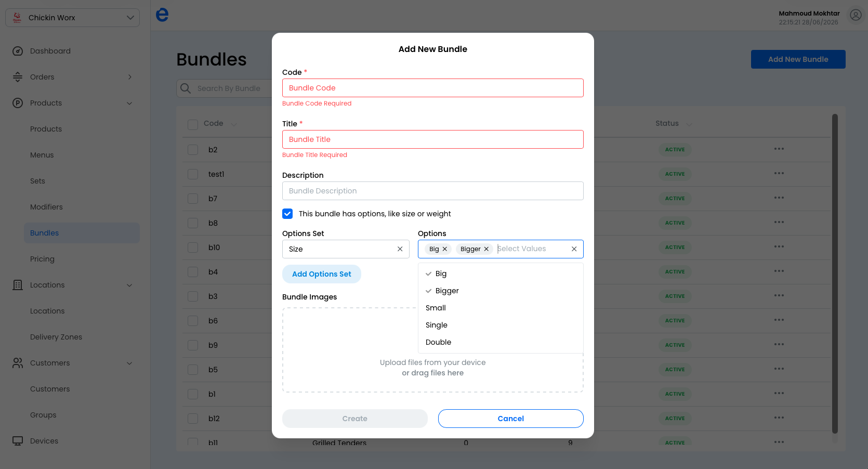Viewport: 868px width, 469px height.
Task: Open the user profile avatar icon
Action: coord(856,15)
